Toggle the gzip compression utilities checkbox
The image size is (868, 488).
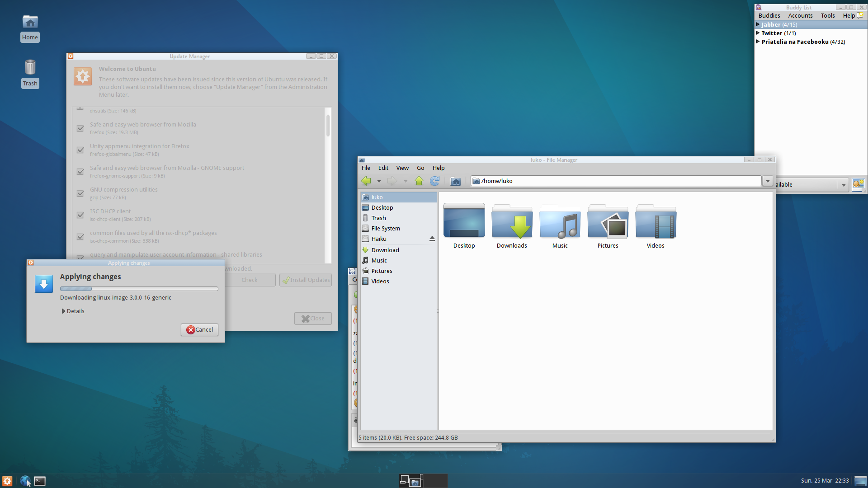click(x=80, y=193)
